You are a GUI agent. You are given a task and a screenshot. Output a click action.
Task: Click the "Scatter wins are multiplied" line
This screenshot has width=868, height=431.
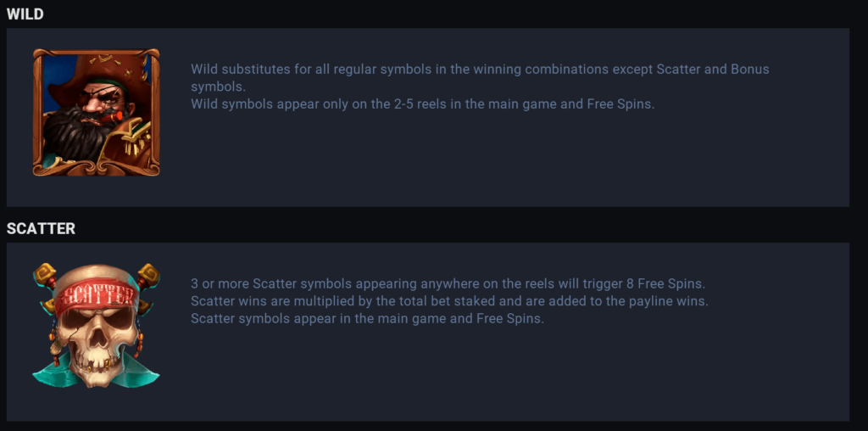pos(448,301)
